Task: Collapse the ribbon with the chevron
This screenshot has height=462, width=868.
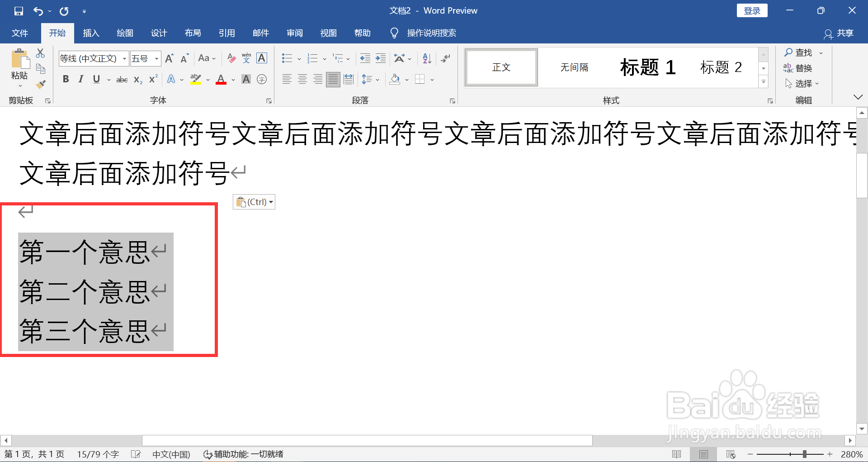Action: [858, 97]
